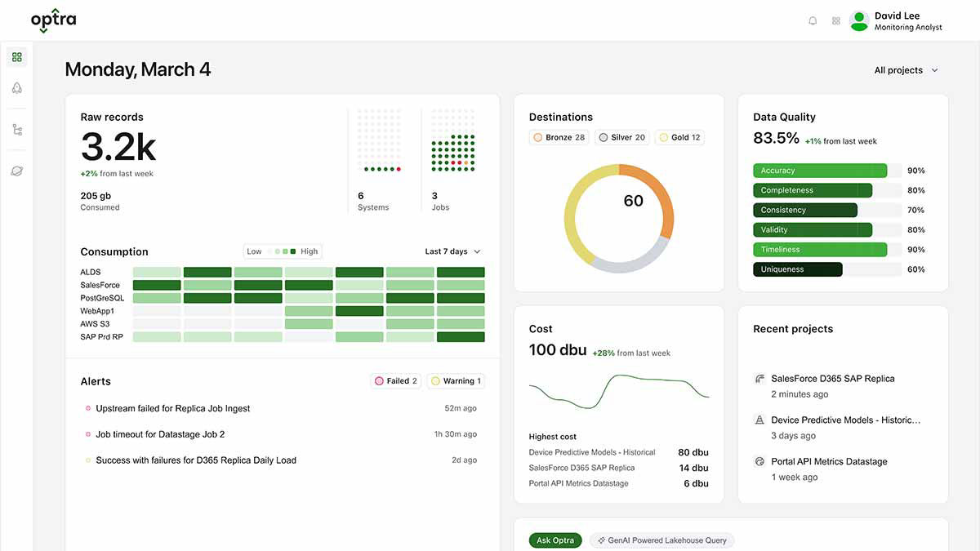Select the pipeline flow icon in sidebar
The width and height of the screenshot is (980, 551).
pos(16,128)
